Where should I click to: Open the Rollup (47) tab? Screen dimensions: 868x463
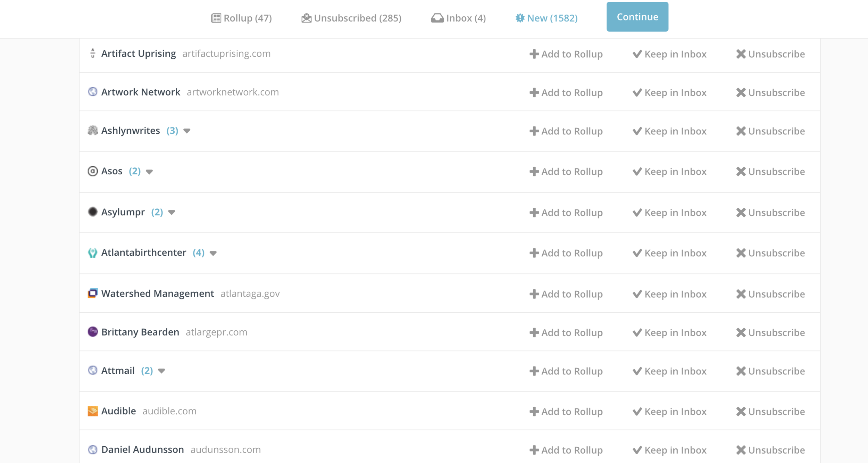point(241,18)
